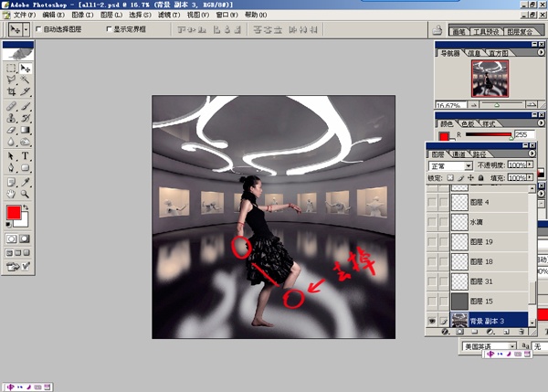Click the toolbox foreground red color swatch
Screen dimensions: 548x392
tap(14, 213)
